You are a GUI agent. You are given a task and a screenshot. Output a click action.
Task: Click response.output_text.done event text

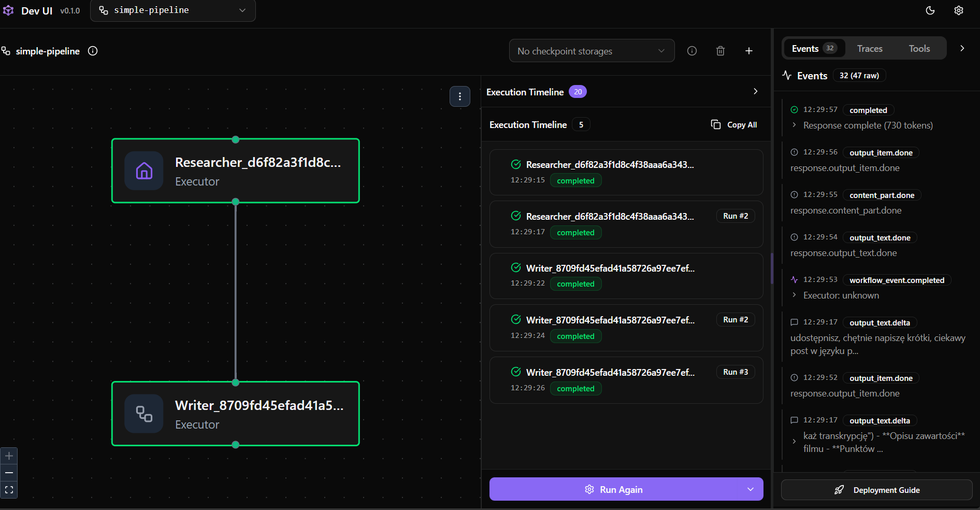click(x=843, y=253)
